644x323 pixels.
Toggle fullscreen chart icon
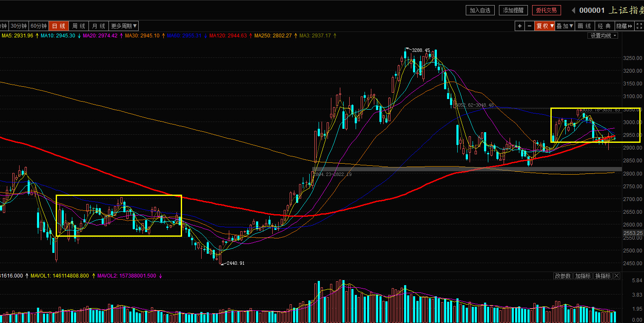coord(639,26)
